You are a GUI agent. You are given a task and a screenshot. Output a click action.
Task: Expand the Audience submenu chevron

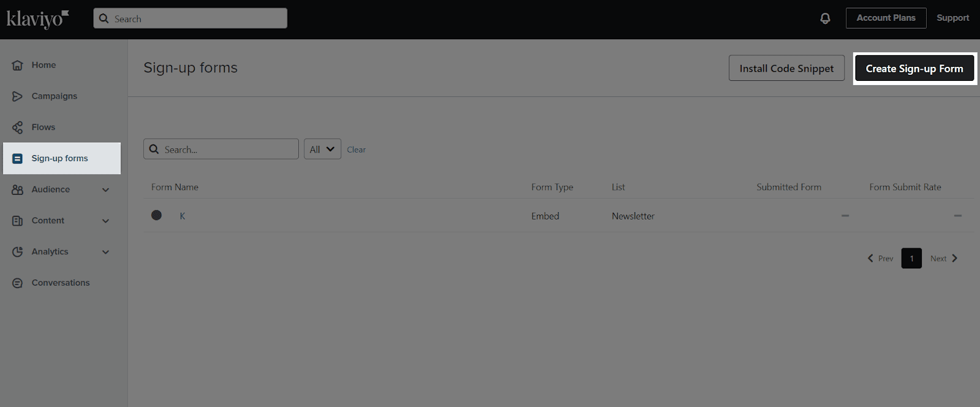pyautogui.click(x=105, y=190)
